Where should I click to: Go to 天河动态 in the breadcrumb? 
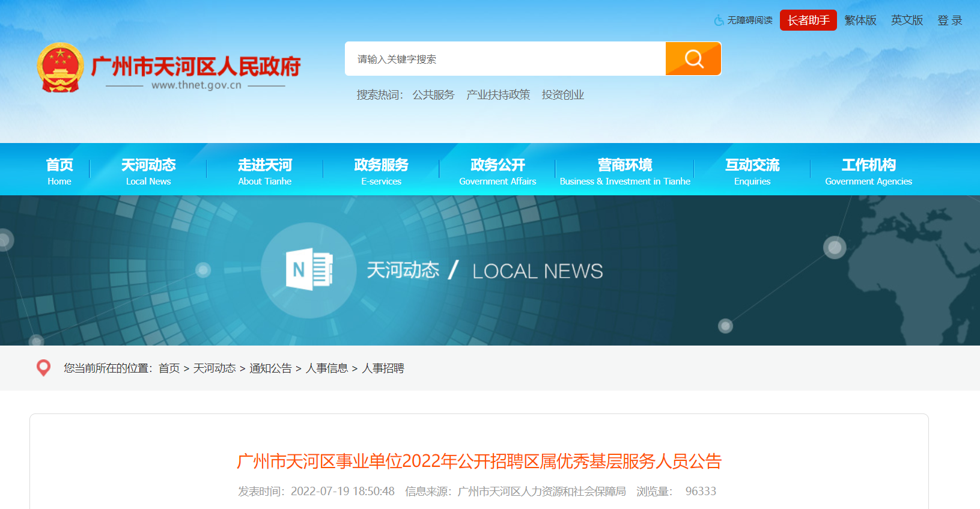[x=215, y=368]
